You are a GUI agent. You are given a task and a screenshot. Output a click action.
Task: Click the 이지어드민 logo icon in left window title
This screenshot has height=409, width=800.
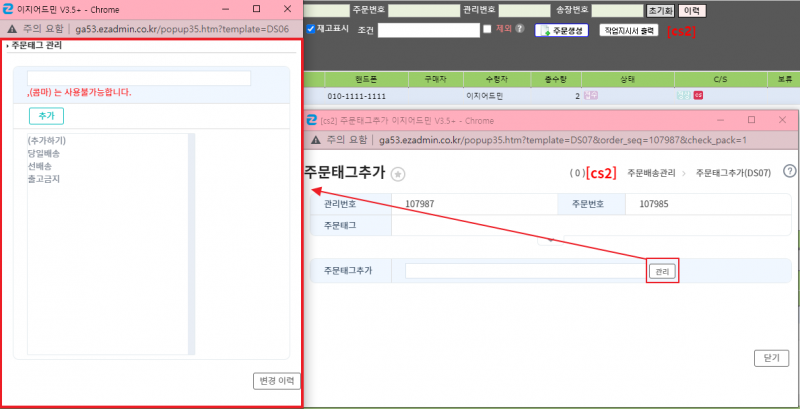[8, 9]
